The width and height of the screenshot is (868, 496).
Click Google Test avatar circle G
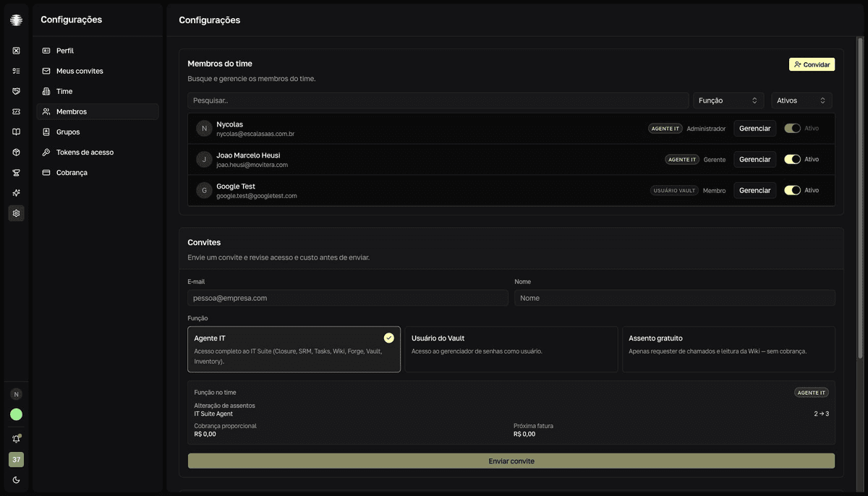204,191
